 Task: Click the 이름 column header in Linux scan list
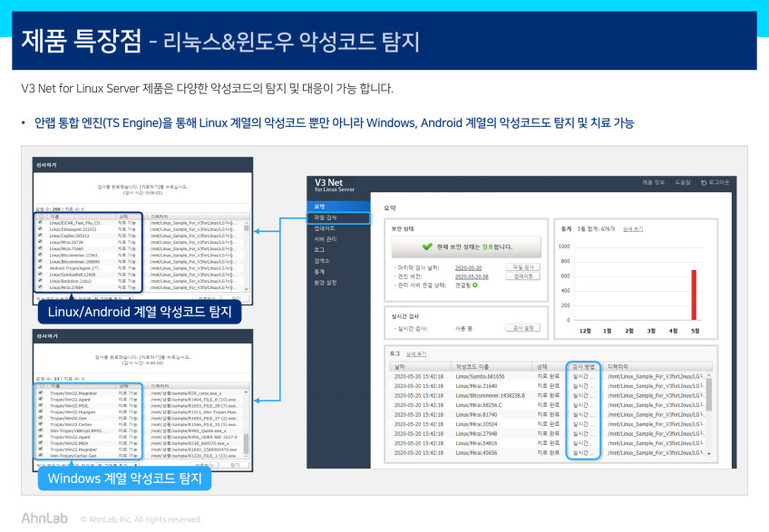coord(81,217)
